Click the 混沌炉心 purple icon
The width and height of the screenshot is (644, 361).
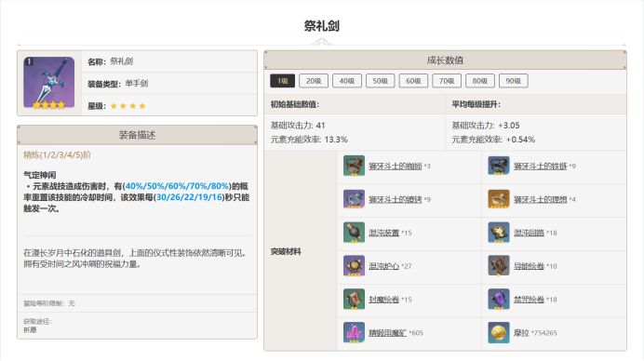point(354,266)
